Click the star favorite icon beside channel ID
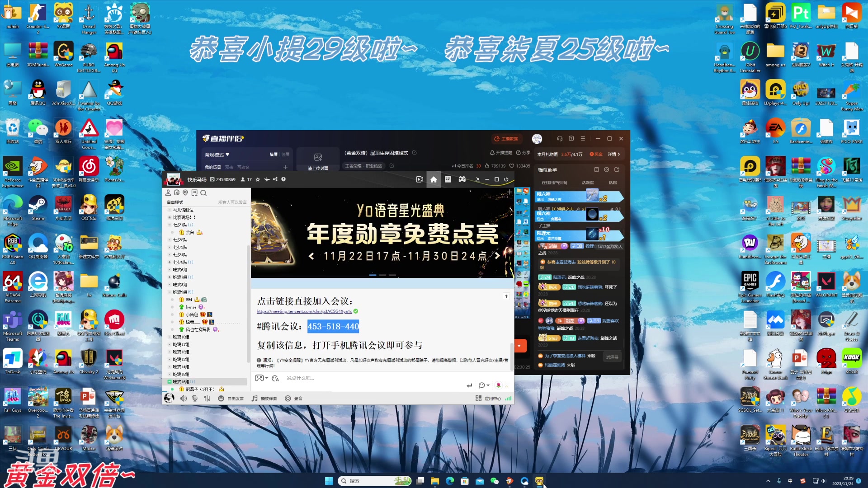 click(258, 179)
